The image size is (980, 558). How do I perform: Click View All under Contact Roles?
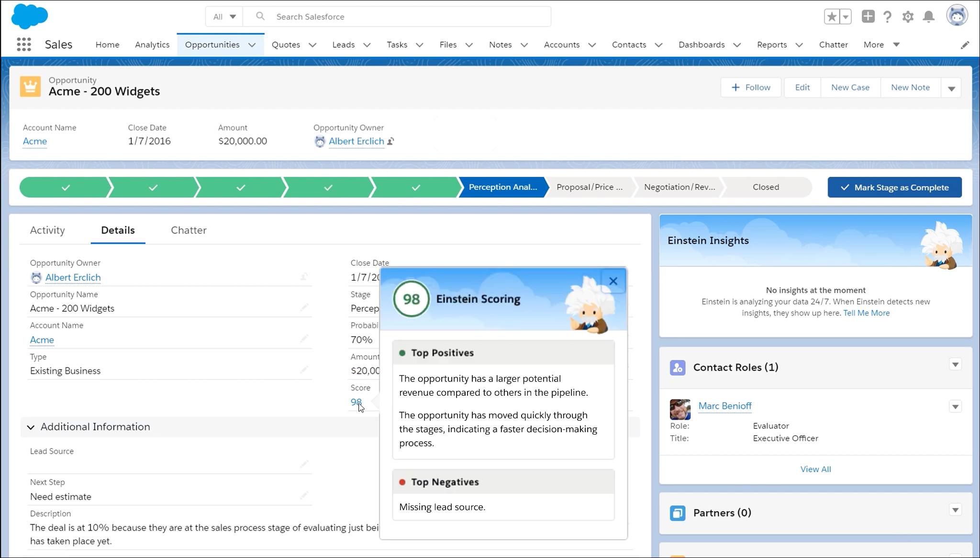[x=815, y=469]
